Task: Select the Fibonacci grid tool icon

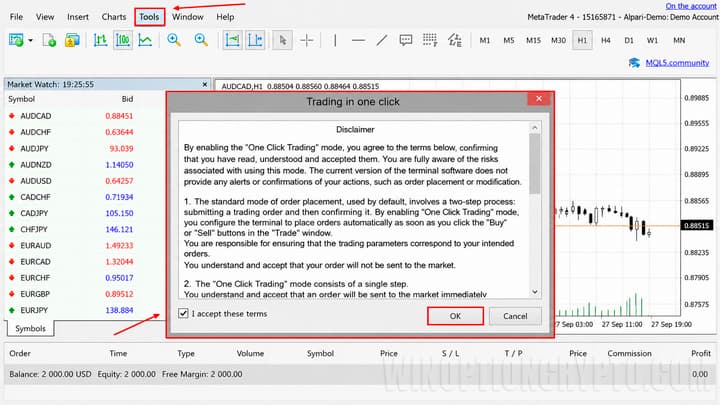Action: point(430,40)
